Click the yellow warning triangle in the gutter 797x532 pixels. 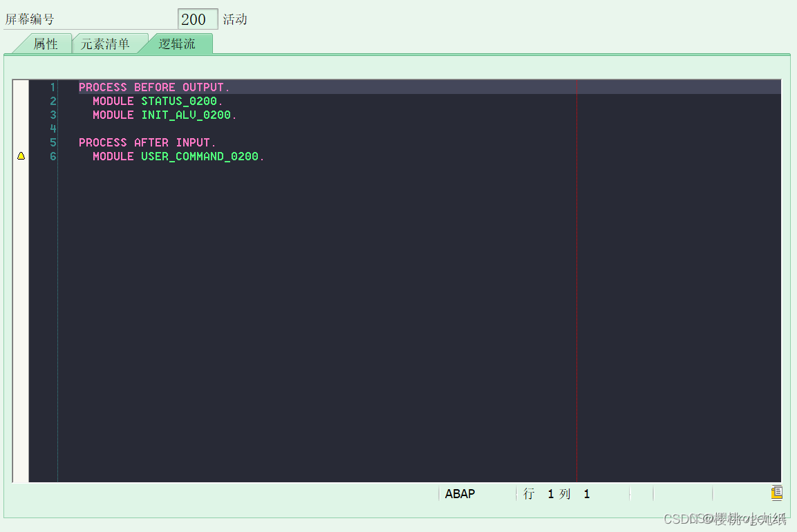[x=21, y=156]
